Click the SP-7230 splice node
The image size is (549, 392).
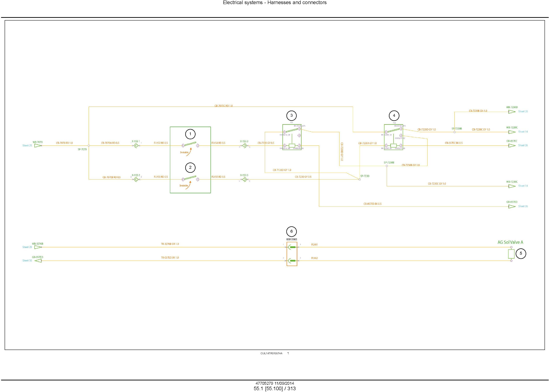360,179
